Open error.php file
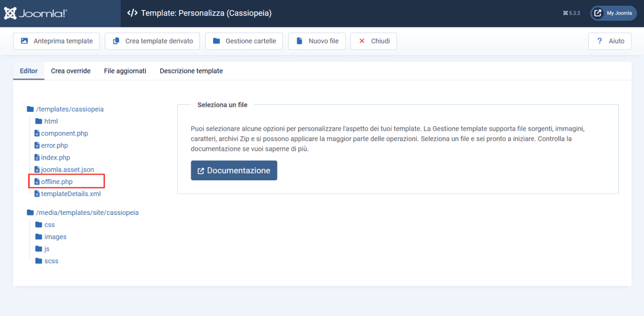The height and width of the screenshot is (316, 644). (51, 145)
